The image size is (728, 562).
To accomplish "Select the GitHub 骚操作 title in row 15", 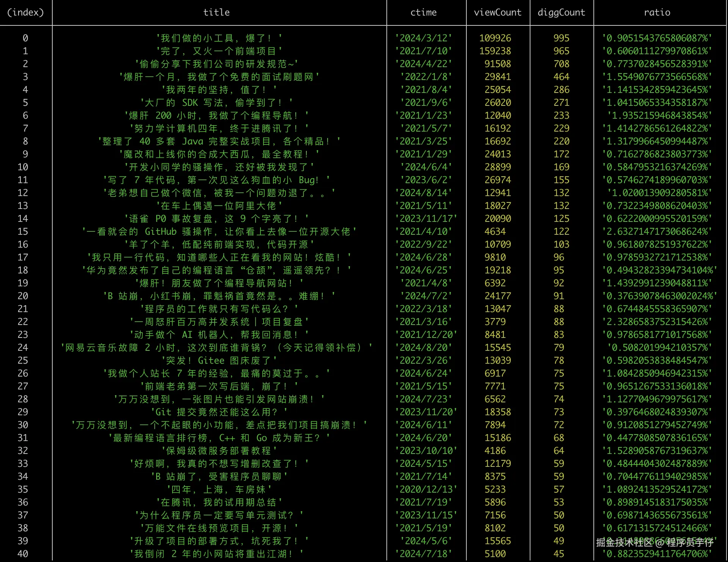I will pyautogui.click(x=219, y=232).
